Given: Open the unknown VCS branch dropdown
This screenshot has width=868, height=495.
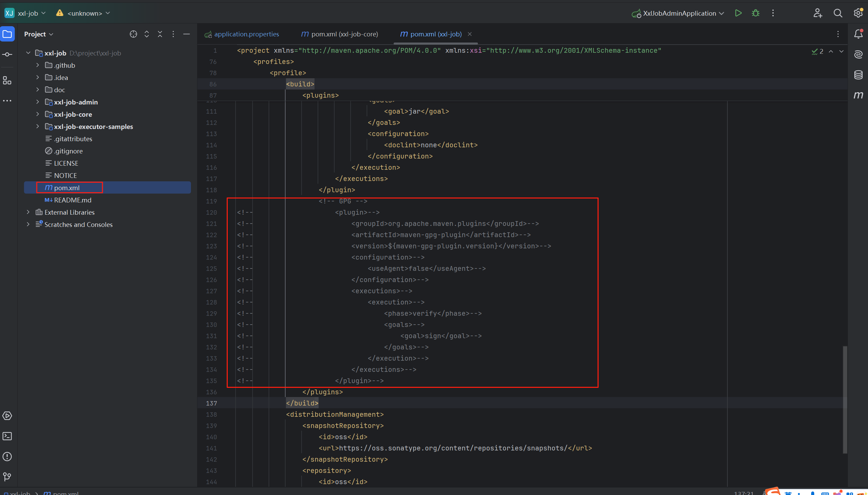Looking at the screenshot, I should pyautogui.click(x=83, y=13).
